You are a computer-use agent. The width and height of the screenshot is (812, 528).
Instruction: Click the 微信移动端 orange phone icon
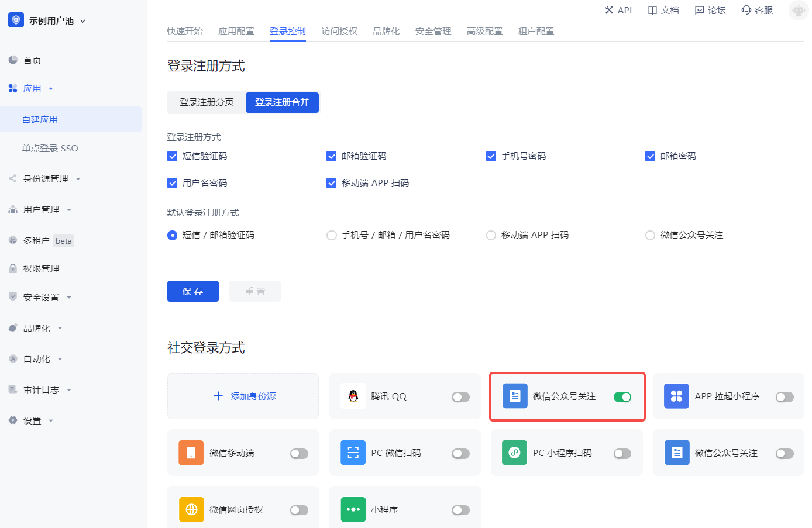point(191,453)
